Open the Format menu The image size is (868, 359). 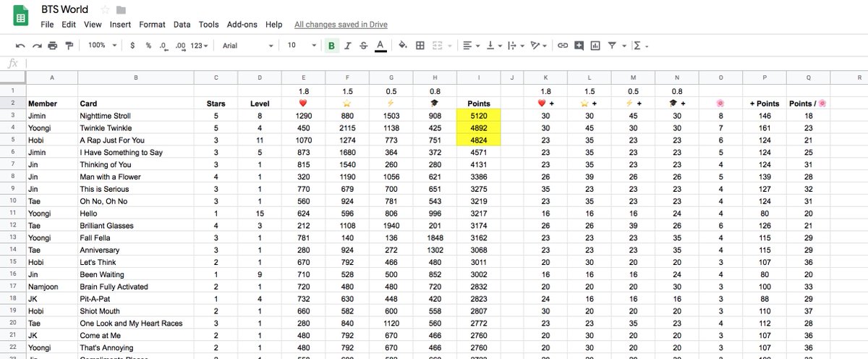point(152,24)
